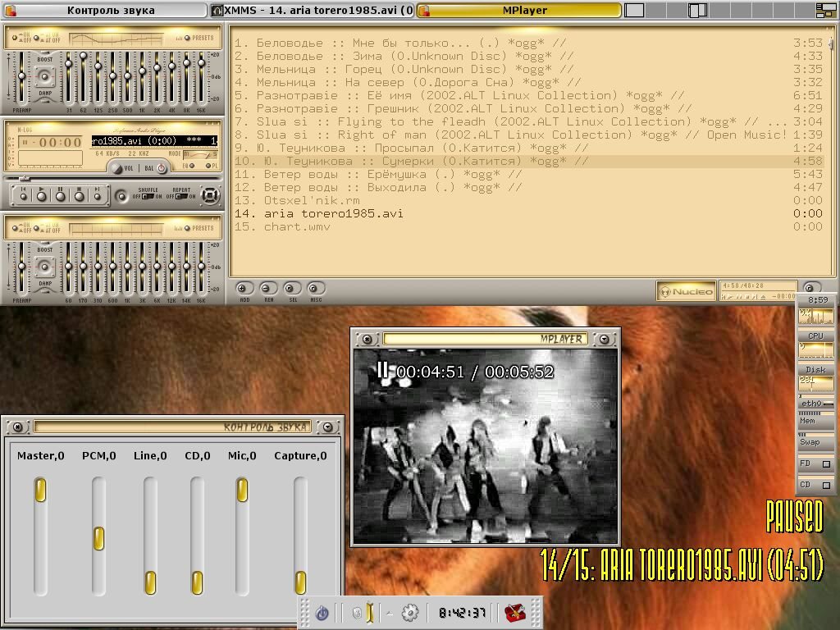Click the Master volume slider handle
The width and height of the screenshot is (840, 630).
tap(40, 491)
